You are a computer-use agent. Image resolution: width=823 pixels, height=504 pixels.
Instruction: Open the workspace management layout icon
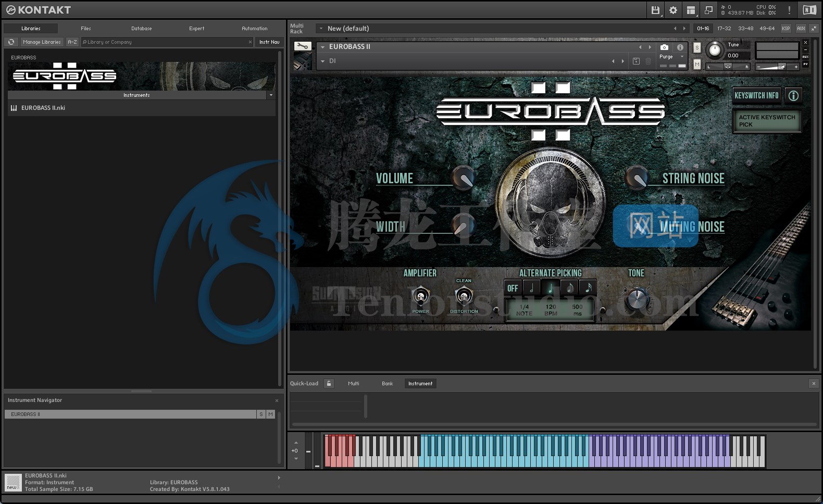(x=691, y=10)
